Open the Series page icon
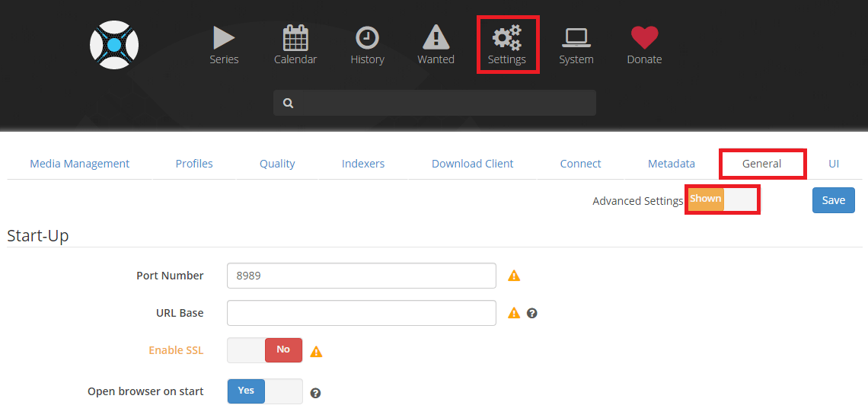The width and height of the screenshot is (868, 418). [224, 38]
